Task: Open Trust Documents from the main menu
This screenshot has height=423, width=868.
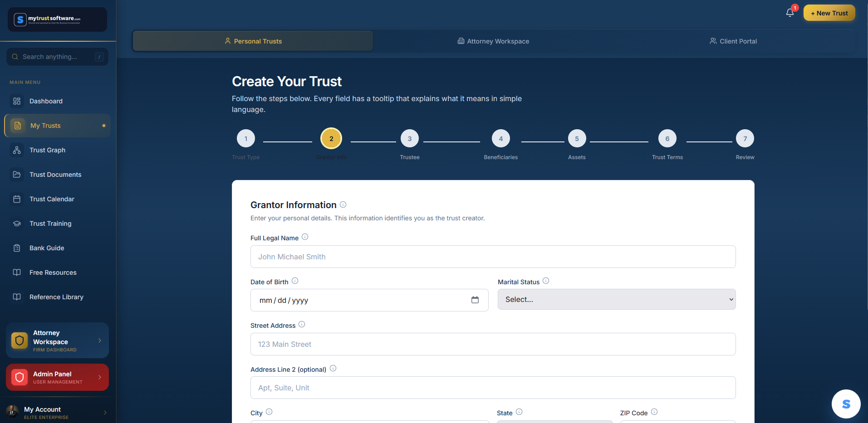Action: [58, 175]
